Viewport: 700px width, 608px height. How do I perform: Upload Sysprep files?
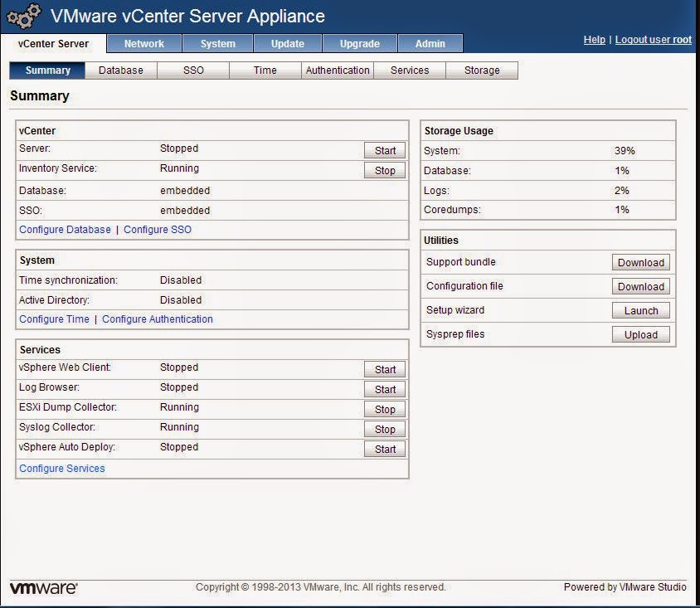(640, 335)
